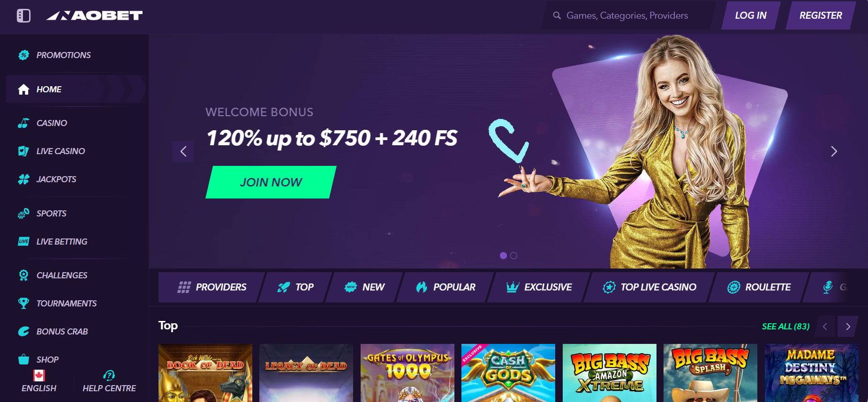The image size is (868, 402).
Task: Show next banner with right chevron
Action: (x=834, y=151)
